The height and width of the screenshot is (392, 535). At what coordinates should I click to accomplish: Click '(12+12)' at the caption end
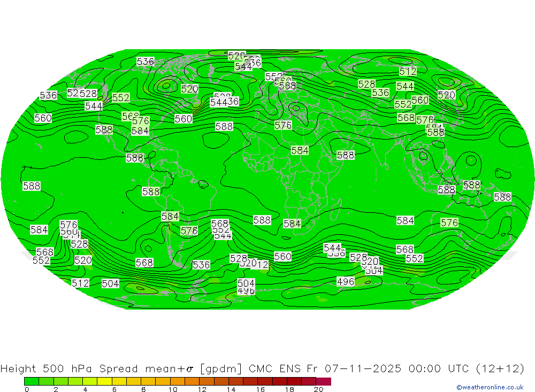click(500, 369)
